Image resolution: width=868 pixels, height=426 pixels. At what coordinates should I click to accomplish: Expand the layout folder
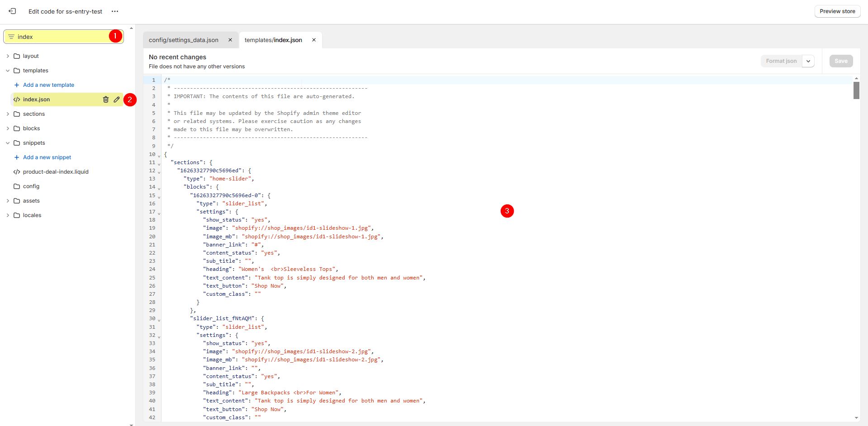coord(8,56)
